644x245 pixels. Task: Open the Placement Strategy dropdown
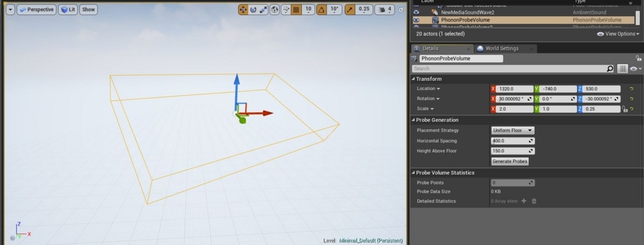click(x=513, y=130)
